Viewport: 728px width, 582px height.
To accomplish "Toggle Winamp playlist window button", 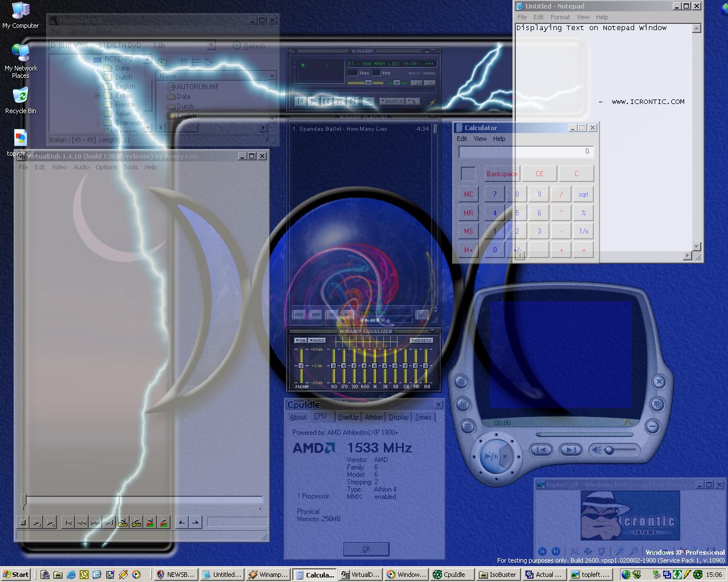I will click(x=429, y=83).
